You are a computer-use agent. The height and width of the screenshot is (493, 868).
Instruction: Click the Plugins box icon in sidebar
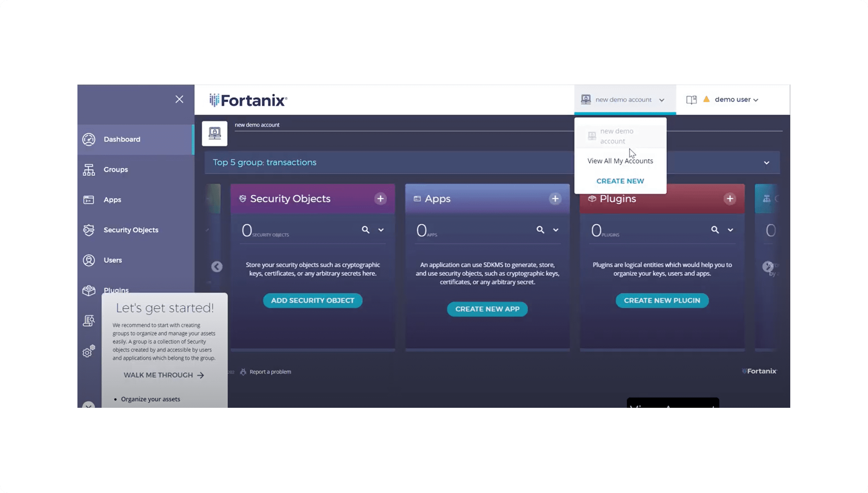pos(89,291)
